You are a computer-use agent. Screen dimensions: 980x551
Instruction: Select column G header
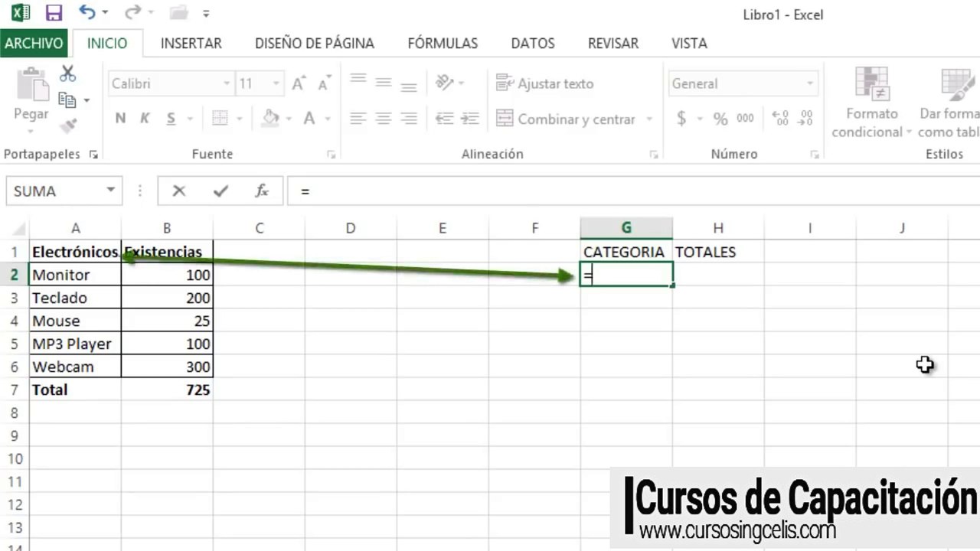(x=626, y=227)
